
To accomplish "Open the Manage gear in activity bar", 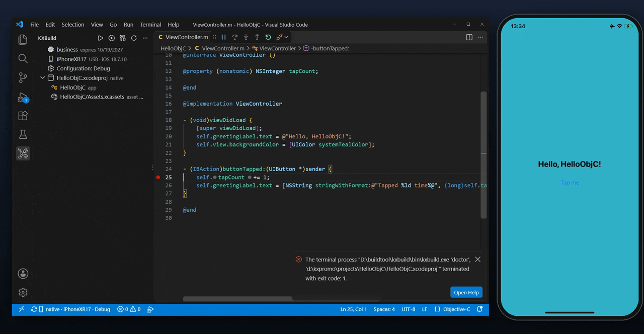I will click(x=23, y=292).
